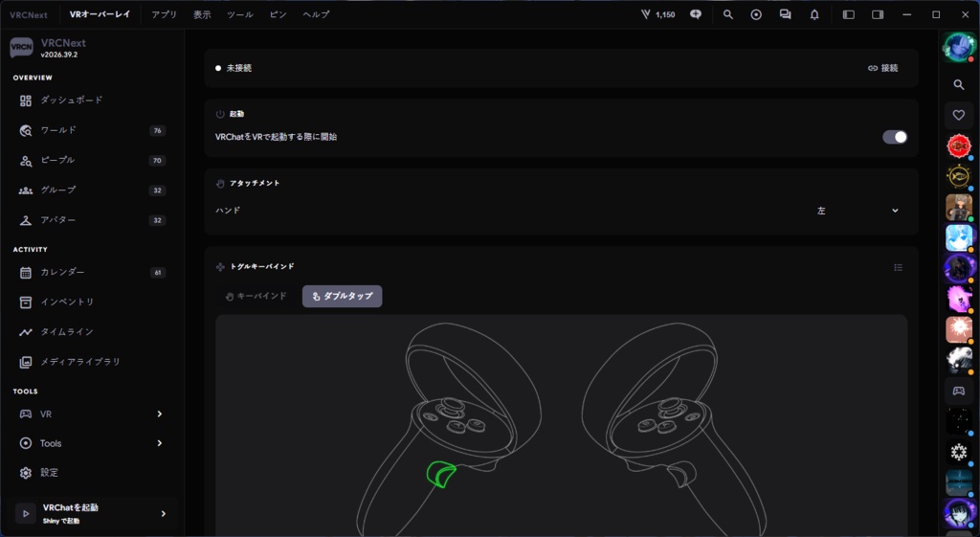Click the VRCNext logo in sidebar
The height and width of the screenshot is (537, 980).
click(x=21, y=48)
